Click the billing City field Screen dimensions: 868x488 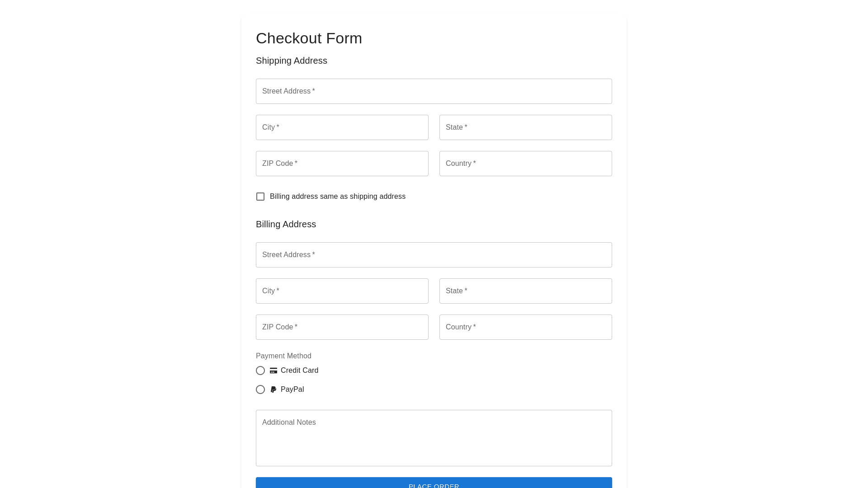pos(342,291)
